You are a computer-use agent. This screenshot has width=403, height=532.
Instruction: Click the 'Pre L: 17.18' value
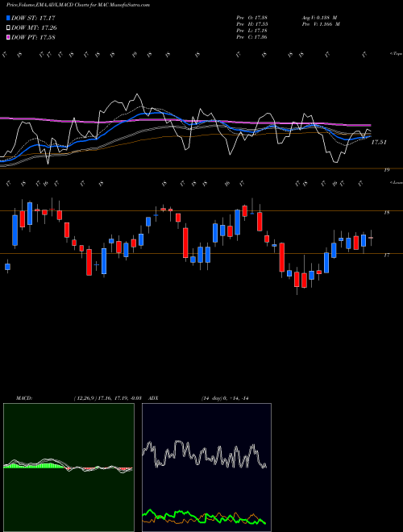(251, 31)
